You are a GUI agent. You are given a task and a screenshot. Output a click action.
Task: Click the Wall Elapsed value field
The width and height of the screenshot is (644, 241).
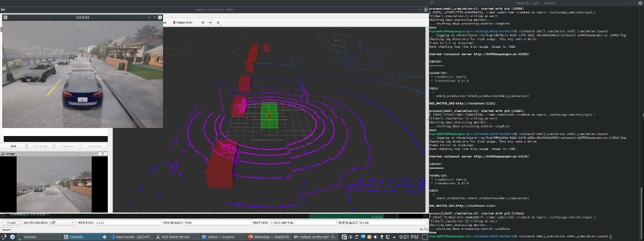pos(393,222)
